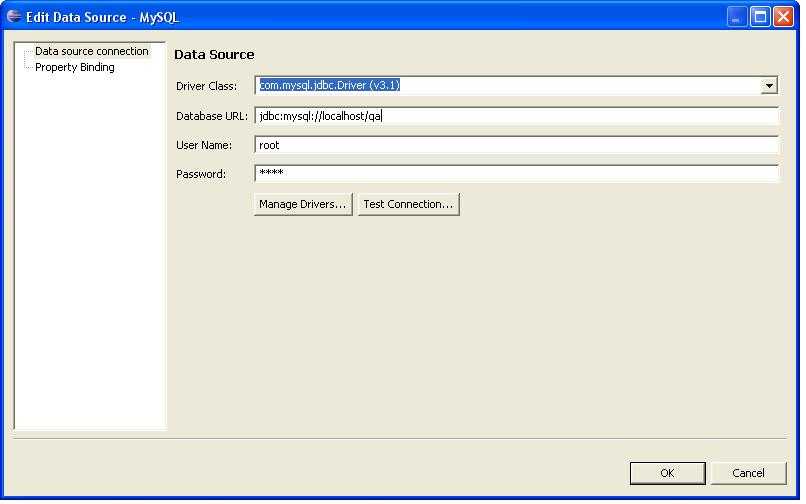Minimize the Edit Data Source window
Viewport: 806px width, 504px height.
[737, 17]
